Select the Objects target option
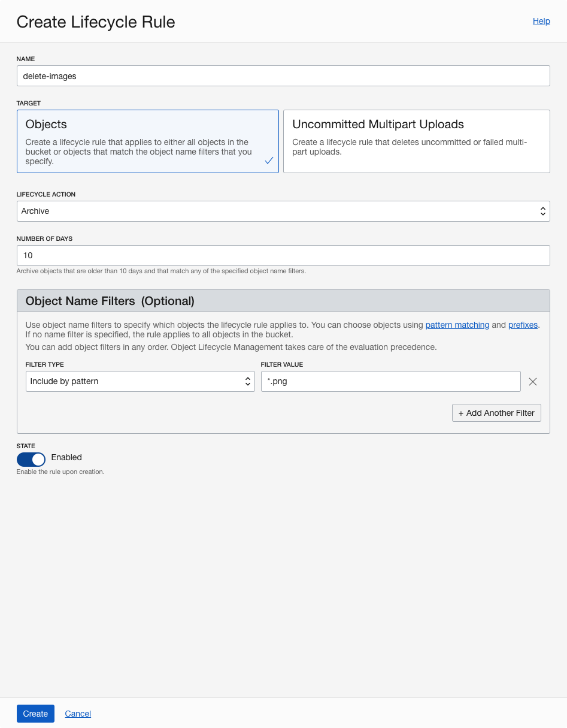This screenshot has width=567, height=728. (x=147, y=141)
